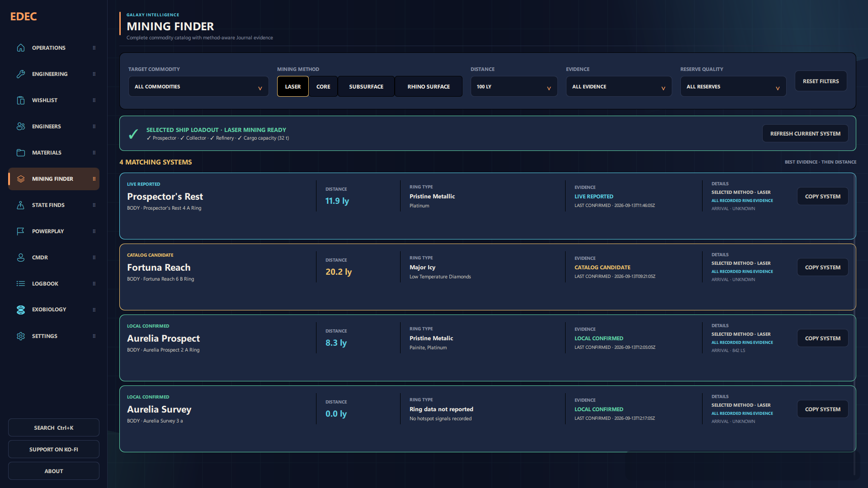Select the Rhino Surface mining method
The width and height of the screenshot is (868, 488).
coord(429,86)
